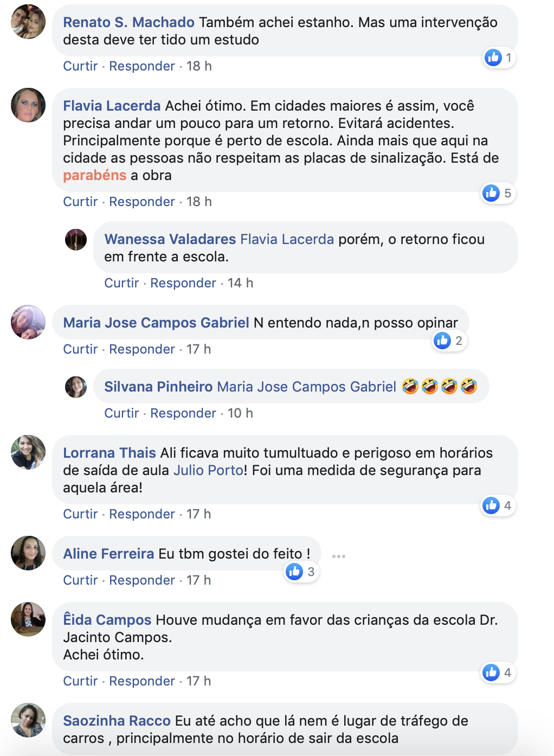The image size is (554, 756).
Task: Open the 5 likes reaction on Flavia Lacerda's comment
Action: coord(499,193)
